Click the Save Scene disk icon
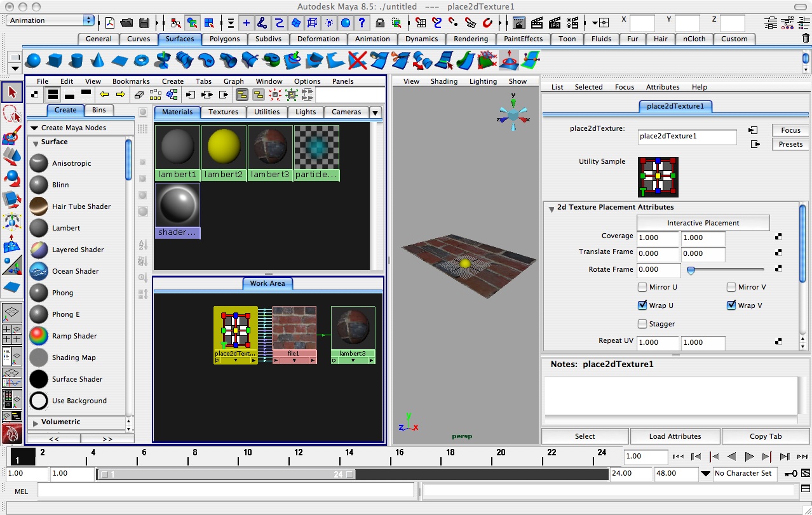 click(144, 23)
